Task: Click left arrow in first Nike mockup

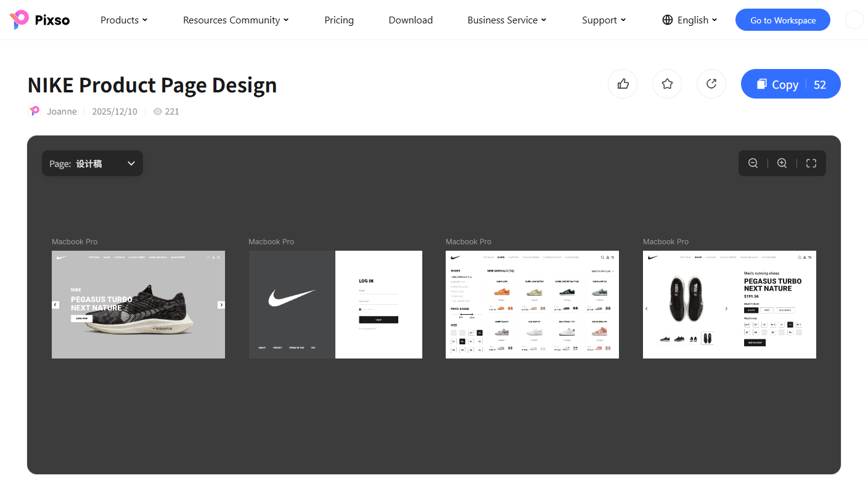Action: [55, 304]
